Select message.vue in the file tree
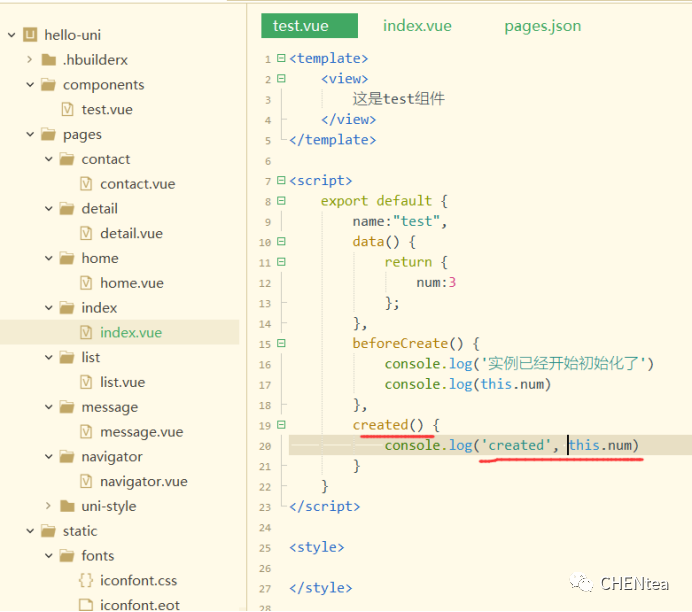This screenshot has height=612, width=692. click(141, 432)
